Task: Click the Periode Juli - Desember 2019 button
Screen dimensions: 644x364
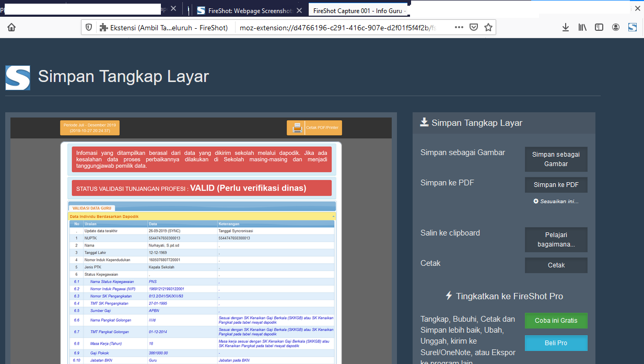Action: pyautogui.click(x=89, y=127)
